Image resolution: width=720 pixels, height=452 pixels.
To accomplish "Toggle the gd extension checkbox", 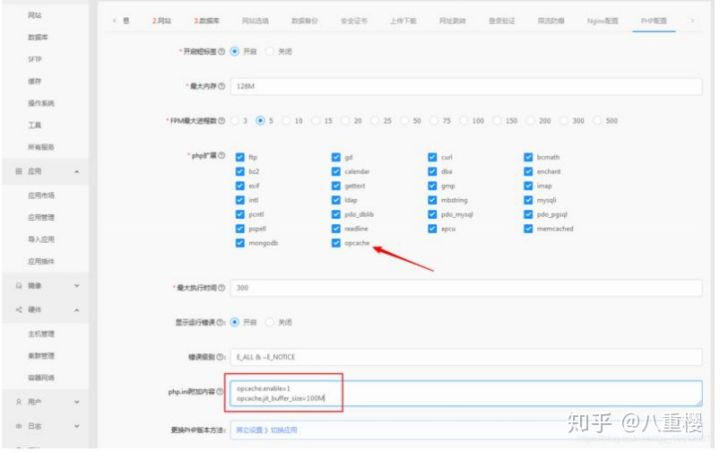I will coord(336,157).
